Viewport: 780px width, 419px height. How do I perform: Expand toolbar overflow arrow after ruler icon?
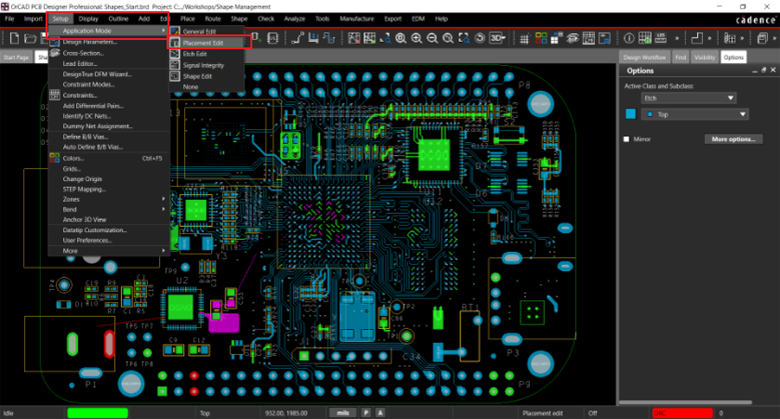pos(677,38)
